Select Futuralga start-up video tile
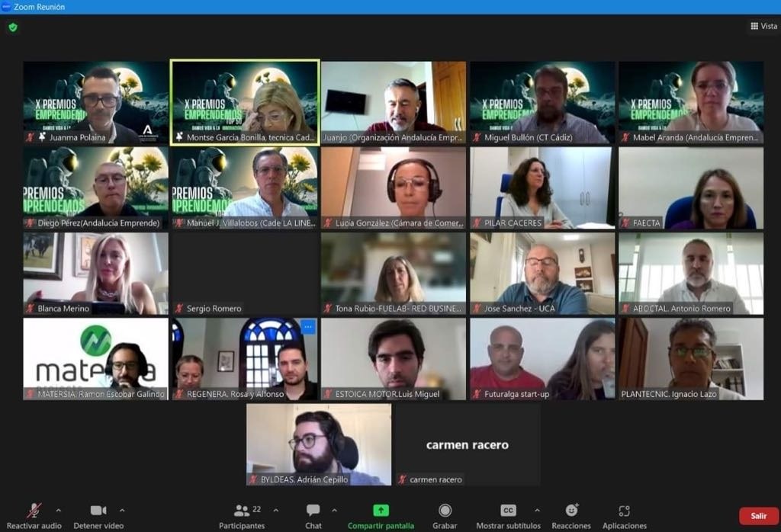 click(x=542, y=359)
